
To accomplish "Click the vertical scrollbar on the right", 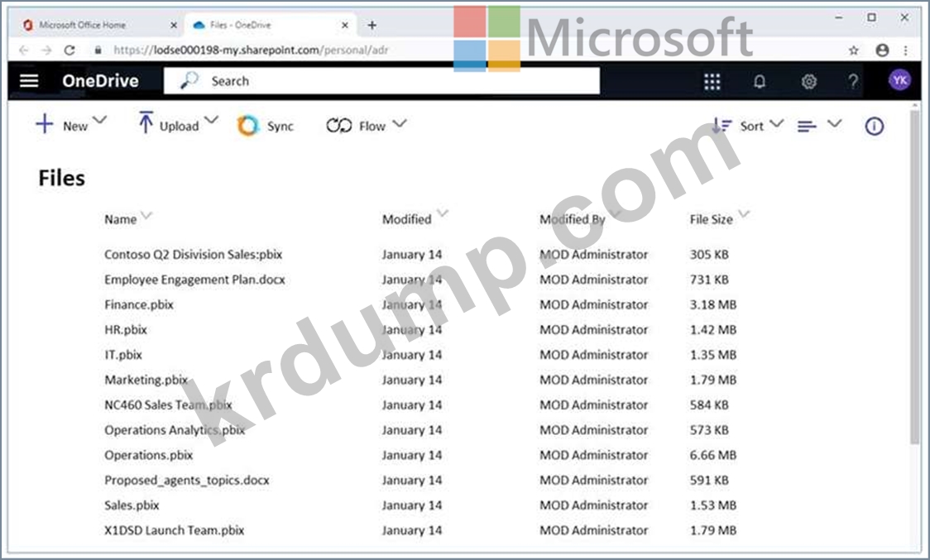I will click(x=914, y=275).
